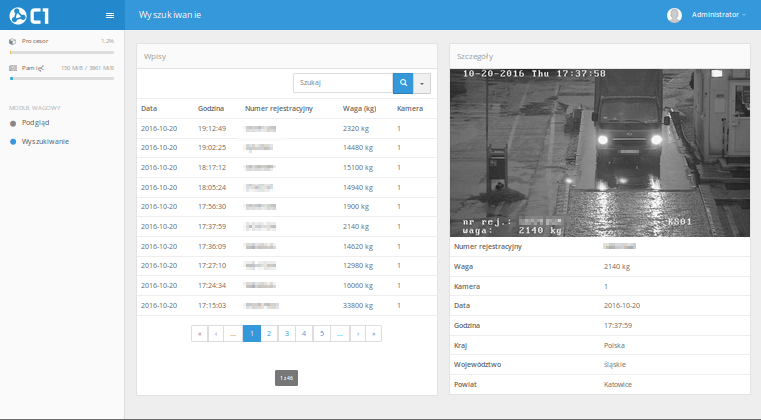Go to the next page arrow
The height and width of the screenshot is (420, 761).
point(357,333)
